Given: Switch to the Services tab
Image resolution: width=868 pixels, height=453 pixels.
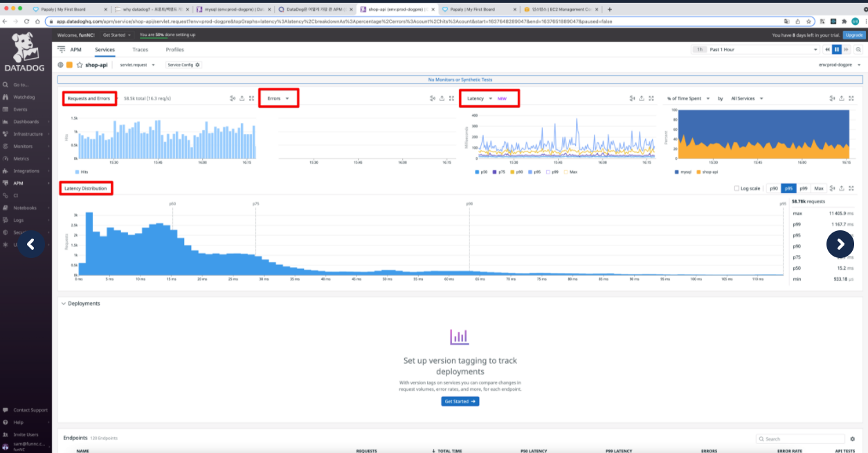Looking at the screenshot, I should click(105, 50).
